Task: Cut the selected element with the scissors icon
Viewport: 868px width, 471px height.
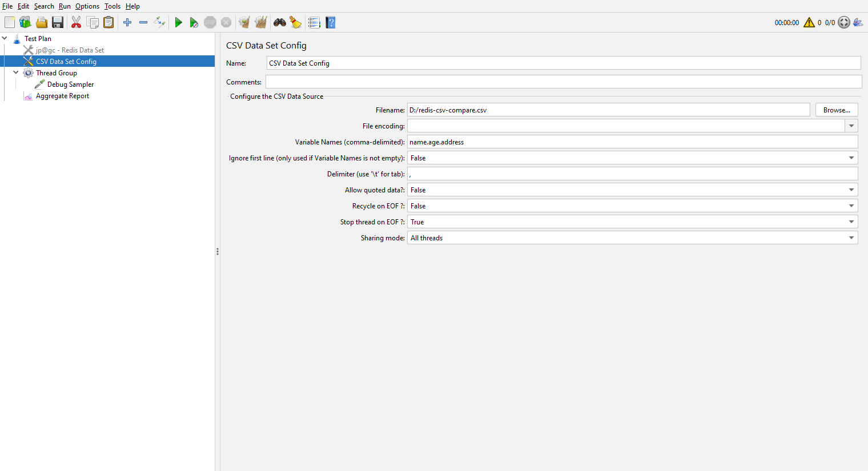Action: coord(76,22)
